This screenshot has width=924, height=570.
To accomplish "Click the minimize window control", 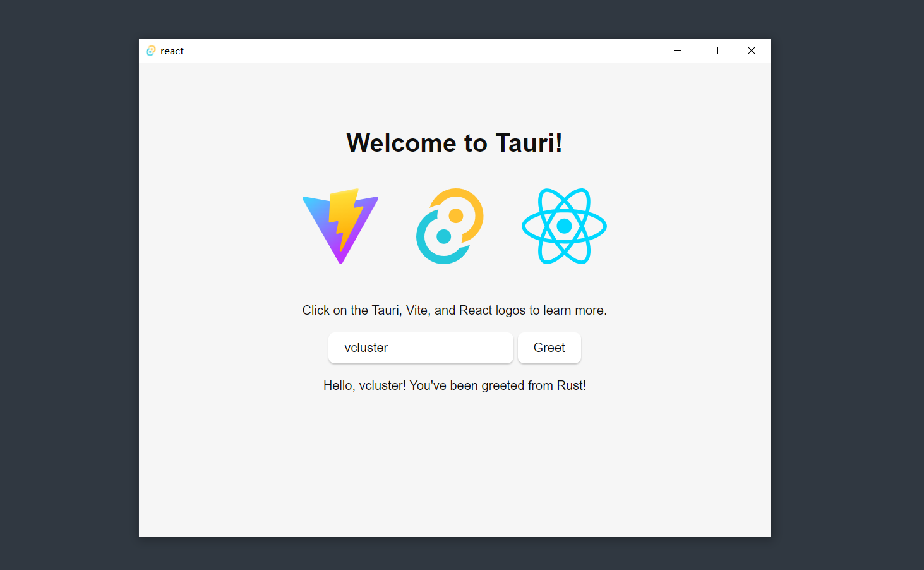I will 677,51.
